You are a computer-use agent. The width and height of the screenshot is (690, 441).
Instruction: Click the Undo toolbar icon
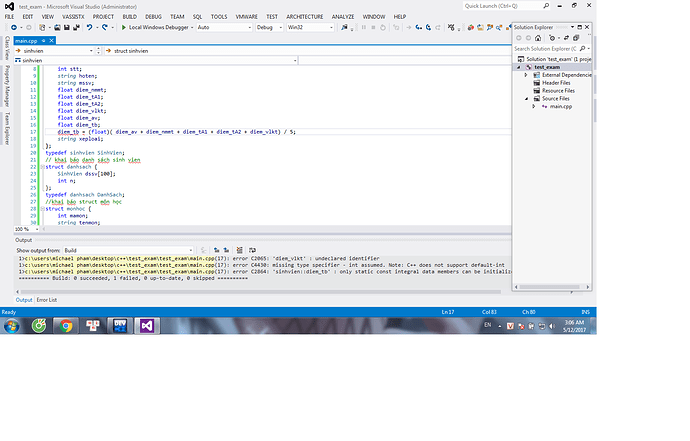tap(89, 27)
